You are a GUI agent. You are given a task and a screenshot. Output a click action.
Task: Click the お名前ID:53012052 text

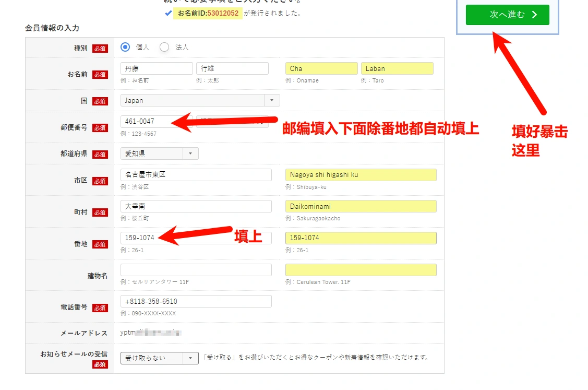point(208,13)
